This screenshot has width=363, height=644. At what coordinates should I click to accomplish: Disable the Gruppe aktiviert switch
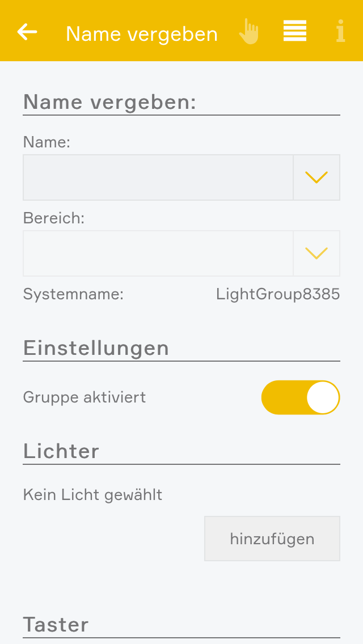point(300,397)
